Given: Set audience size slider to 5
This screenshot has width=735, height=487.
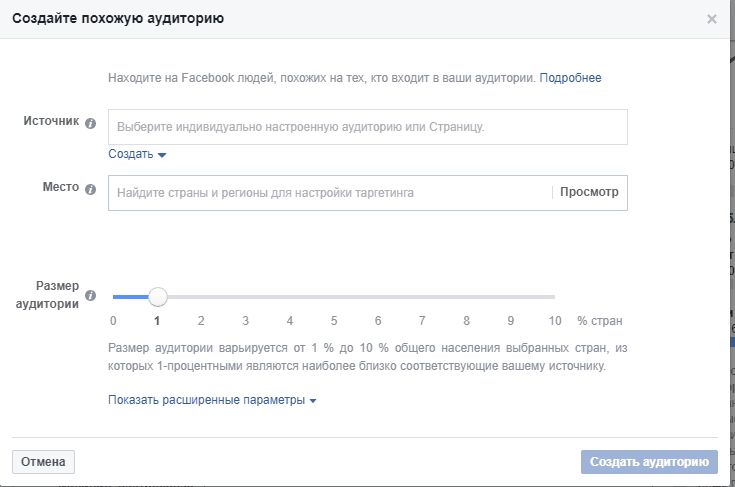Looking at the screenshot, I should tap(334, 297).
